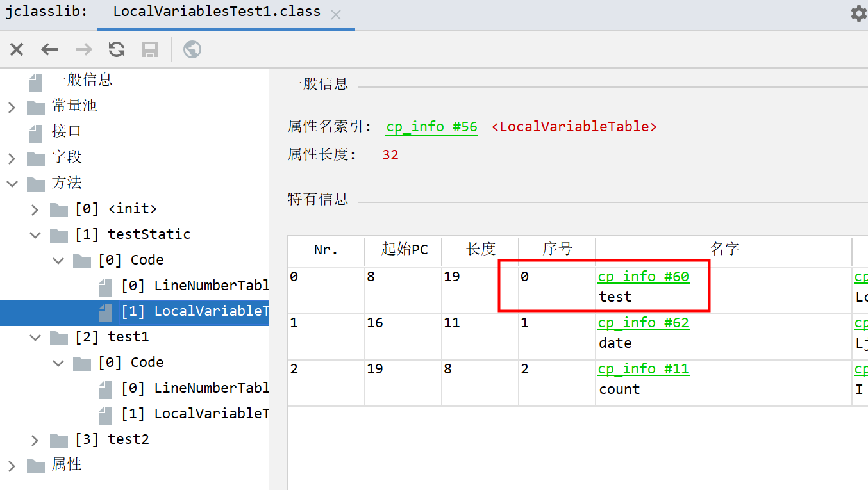Close the LocalVariablesTest1.class tab
Viewport: 868px width, 490px height.
336,15
